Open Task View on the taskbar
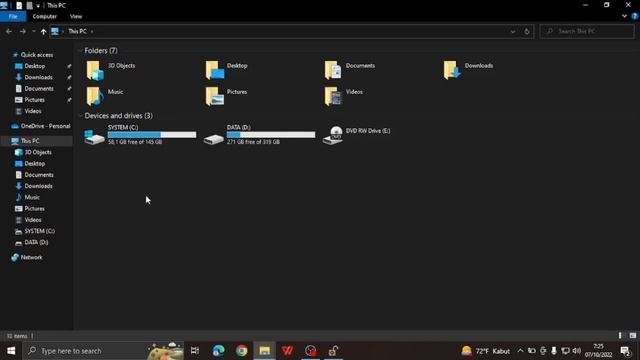 click(x=195, y=351)
